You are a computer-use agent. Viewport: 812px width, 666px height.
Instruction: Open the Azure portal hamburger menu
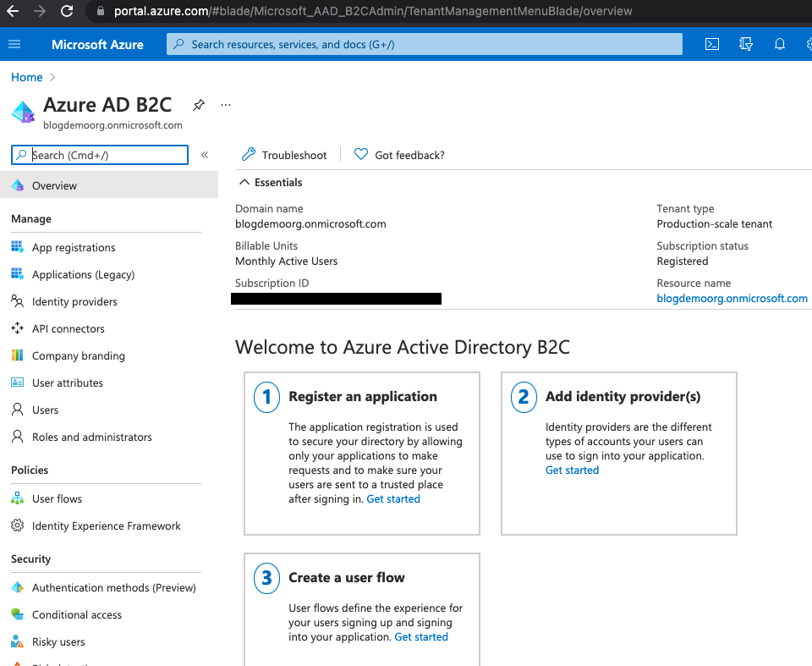click(x=14, y=45)
